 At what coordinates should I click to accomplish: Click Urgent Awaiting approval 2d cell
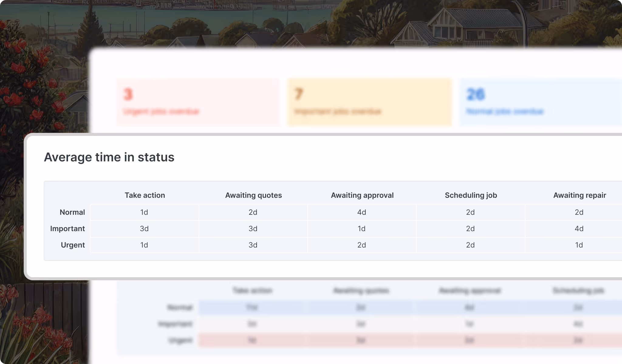point(362,245)
